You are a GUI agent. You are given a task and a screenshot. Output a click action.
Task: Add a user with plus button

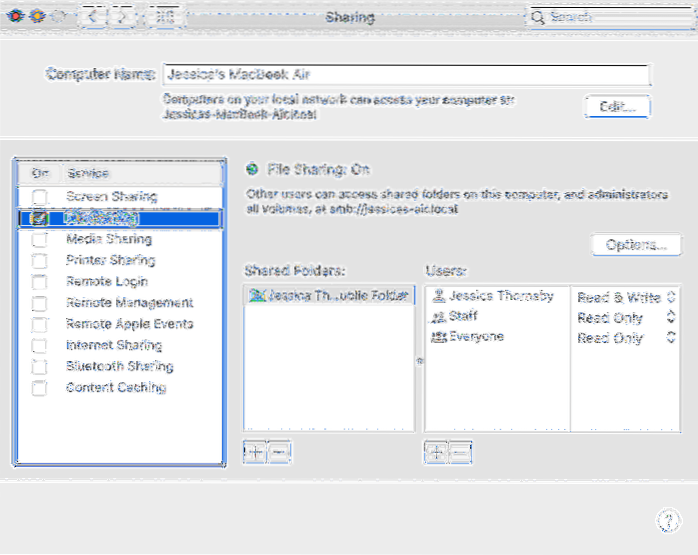(x=436, y=452)
